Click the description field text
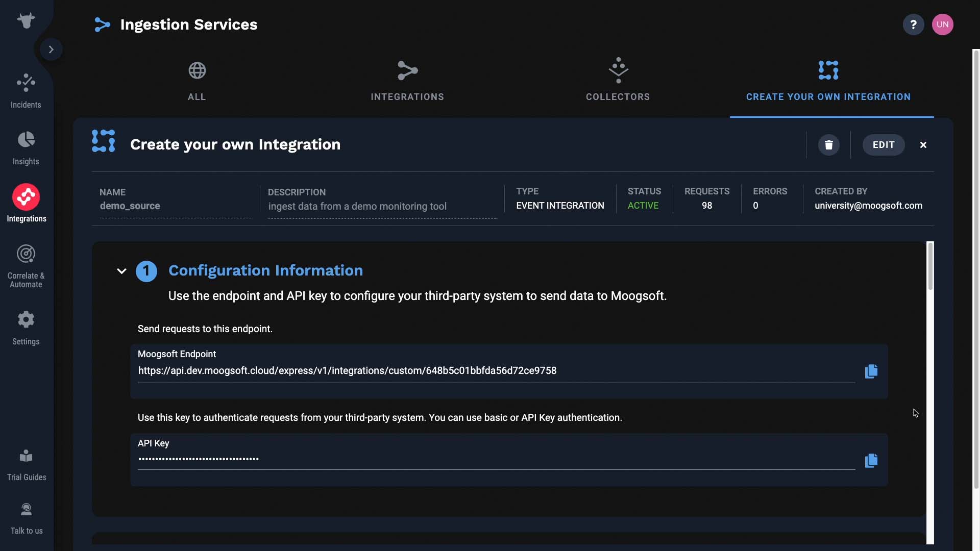 click(357, 207)
